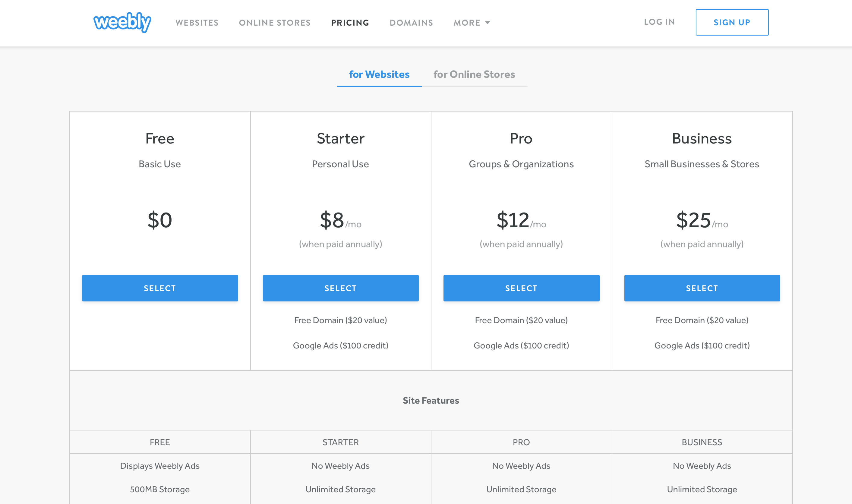Viewport: 852px width, 504px height.
Task: Click the Log In link
Action: pos(659,22)
